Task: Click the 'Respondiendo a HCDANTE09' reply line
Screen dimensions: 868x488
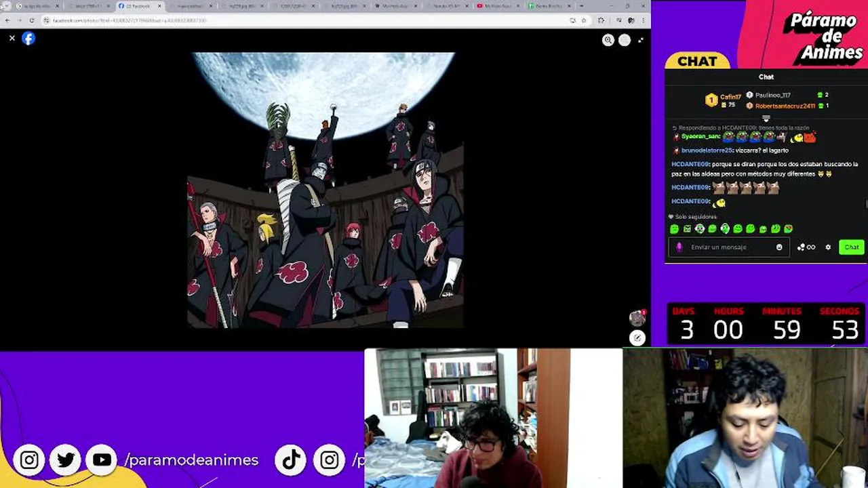Action: (x=741, y=127)
